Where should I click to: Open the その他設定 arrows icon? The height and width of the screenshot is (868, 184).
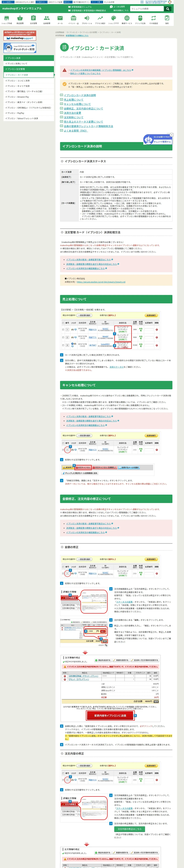click(x=154, y=20)
